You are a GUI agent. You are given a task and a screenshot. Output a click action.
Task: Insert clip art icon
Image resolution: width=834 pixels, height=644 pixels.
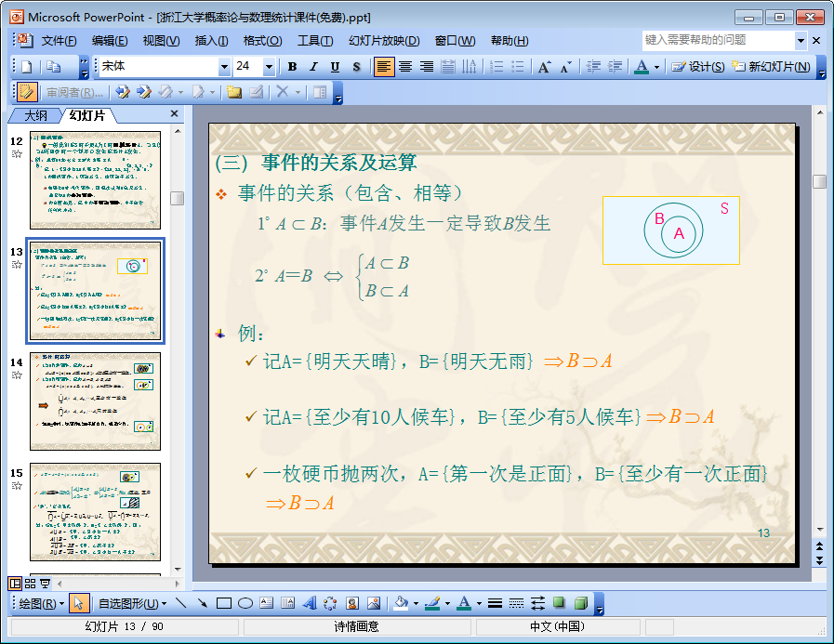point(352,603)
